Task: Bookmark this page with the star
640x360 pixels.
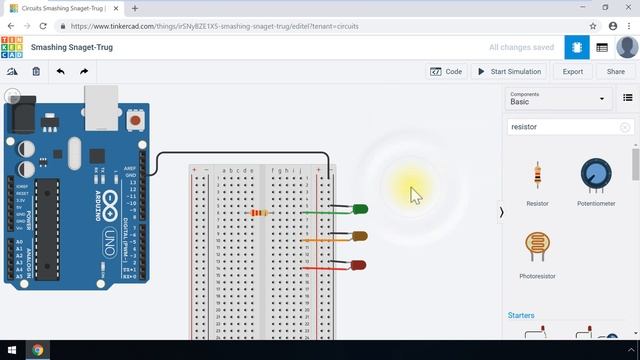Action: [x=593, y=26]
